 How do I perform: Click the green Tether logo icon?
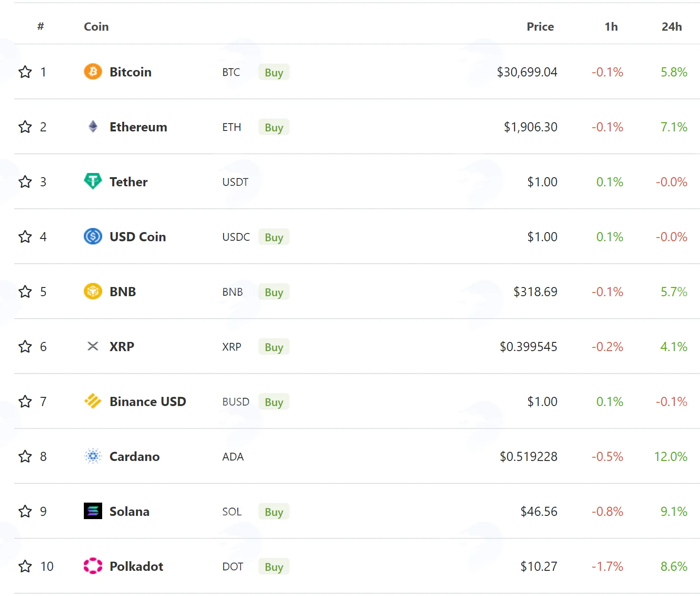coord(93,181)
